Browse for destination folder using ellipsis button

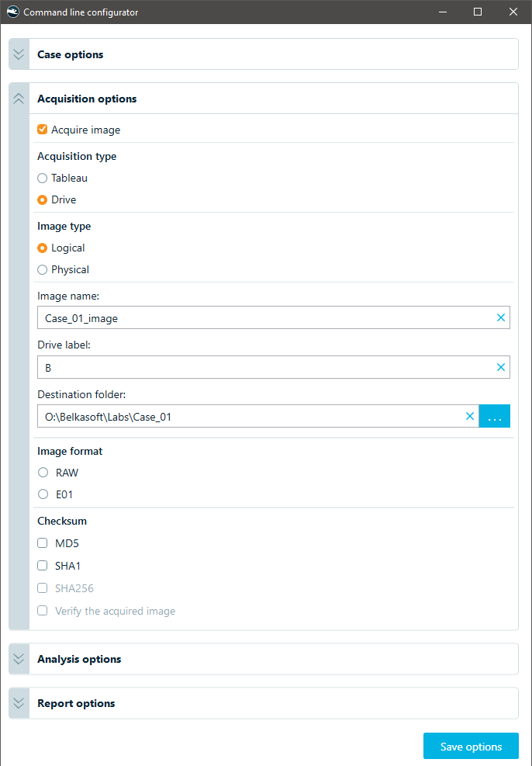495,416
